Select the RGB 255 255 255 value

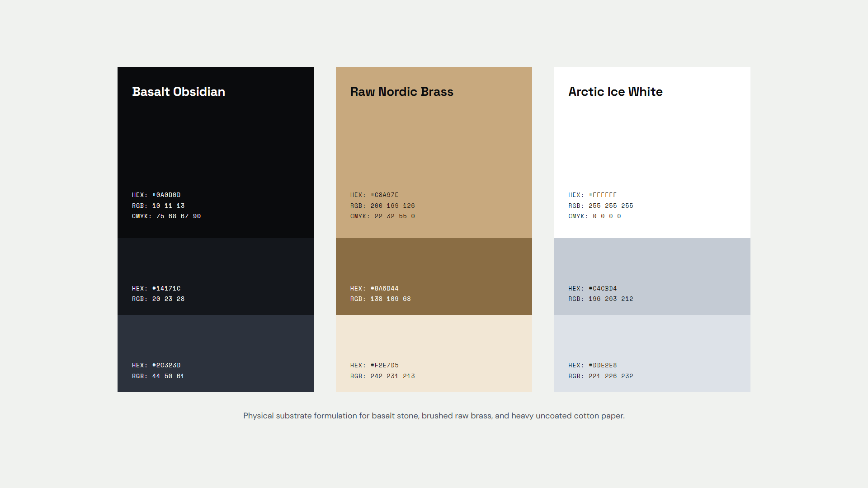coord(601,206)
